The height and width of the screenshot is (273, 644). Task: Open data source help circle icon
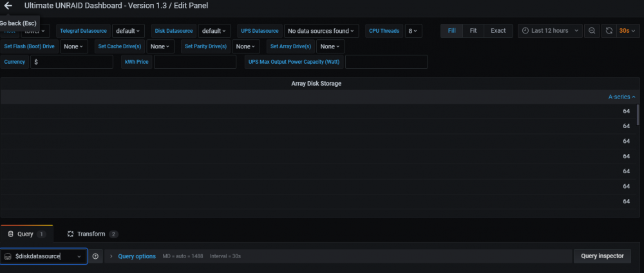click(x=96, y=256)
